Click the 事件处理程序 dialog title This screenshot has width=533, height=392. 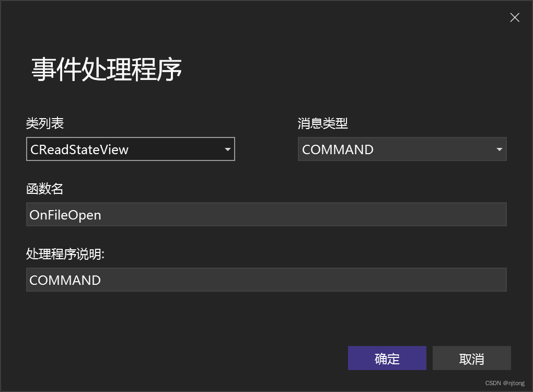107,70
